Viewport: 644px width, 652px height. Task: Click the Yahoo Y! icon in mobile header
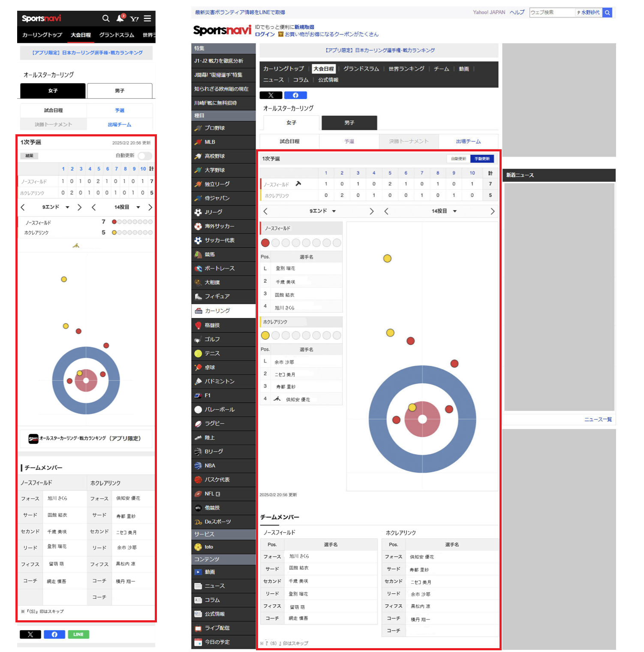[x=134, y=19]
